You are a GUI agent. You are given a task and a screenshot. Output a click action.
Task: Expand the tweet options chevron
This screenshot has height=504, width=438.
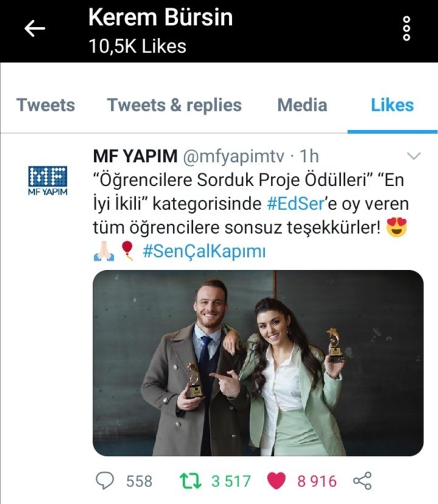414,156
